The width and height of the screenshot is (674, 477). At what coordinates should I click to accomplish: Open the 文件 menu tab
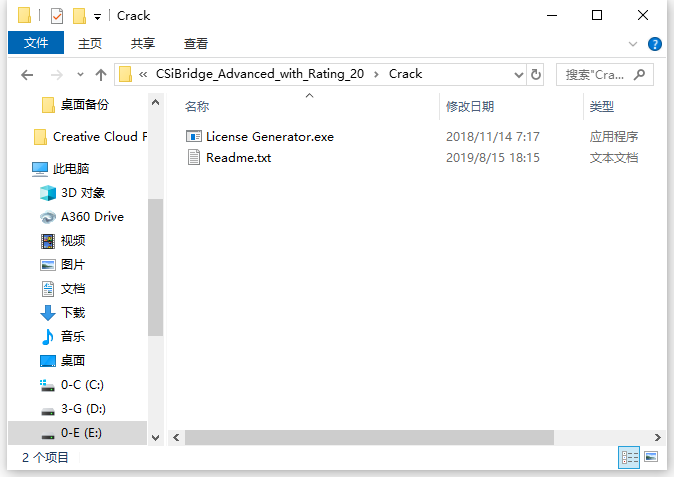(36, 43)
